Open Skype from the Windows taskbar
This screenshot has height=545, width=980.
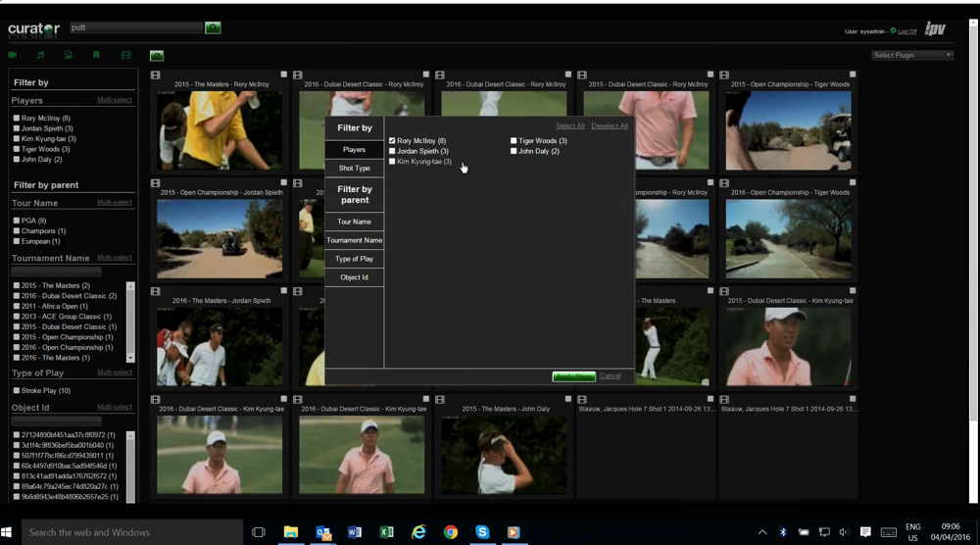(482, 532)
